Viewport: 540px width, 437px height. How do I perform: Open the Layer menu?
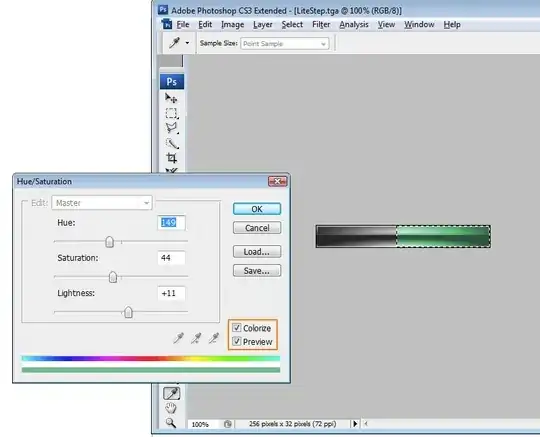tap(263, 24)
